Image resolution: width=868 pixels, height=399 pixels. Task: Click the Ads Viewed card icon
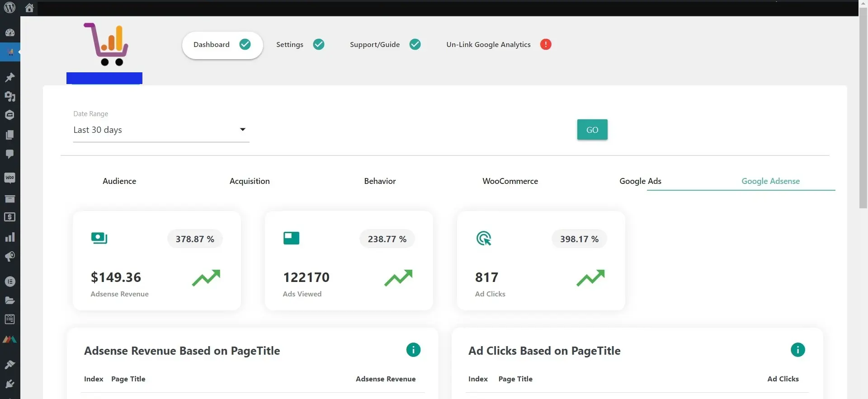click(291, 238)
